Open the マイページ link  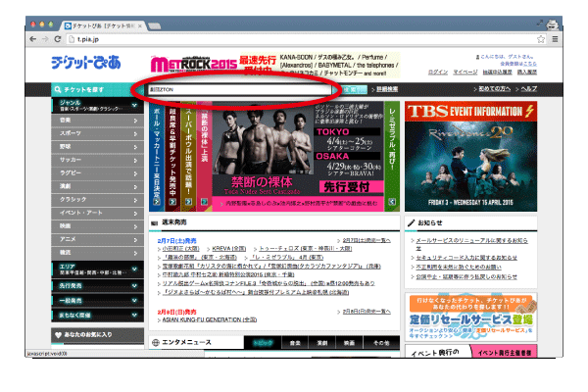[465, 72]
